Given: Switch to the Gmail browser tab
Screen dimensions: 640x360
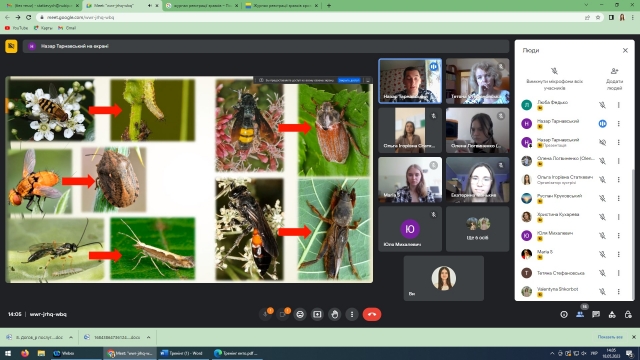Looking at the screenshot, I should (x=42, y=6).
